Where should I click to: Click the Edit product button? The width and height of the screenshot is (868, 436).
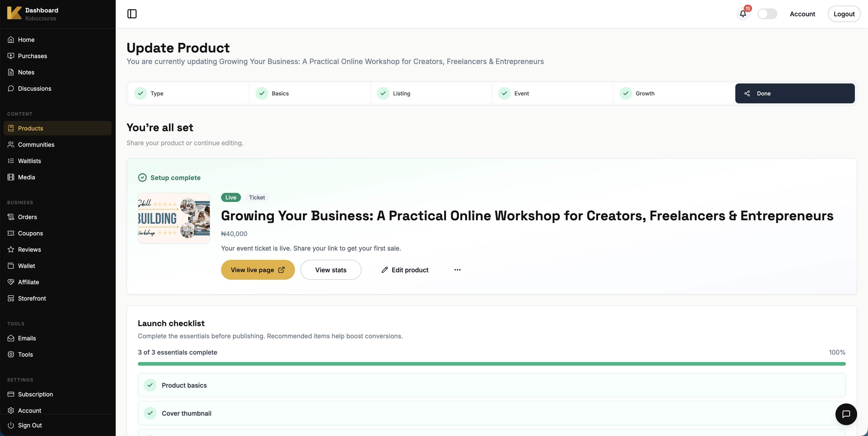(405, 270)
